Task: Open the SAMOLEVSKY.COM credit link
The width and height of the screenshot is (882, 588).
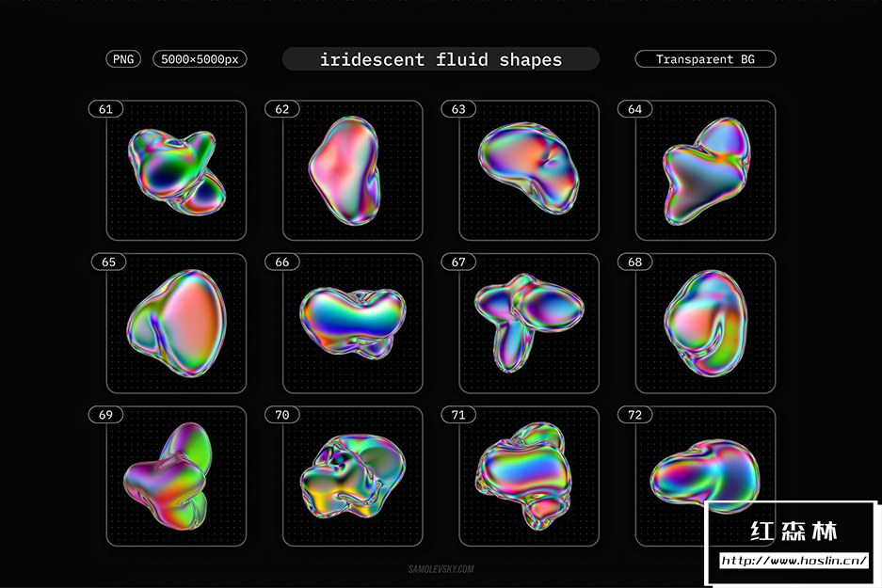Action: pos(441,569)
